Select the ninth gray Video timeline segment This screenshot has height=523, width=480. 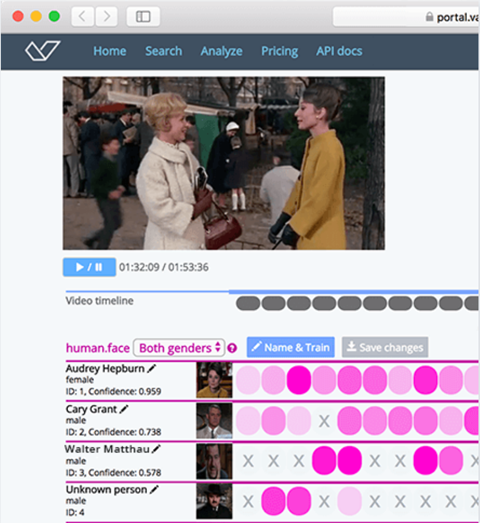(x=451, y=304)
